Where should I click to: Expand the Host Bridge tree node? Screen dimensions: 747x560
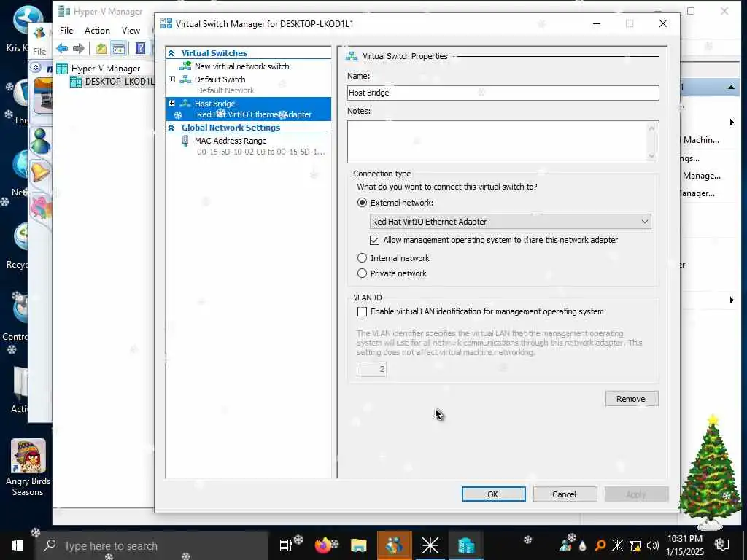(x=172, y=103)
